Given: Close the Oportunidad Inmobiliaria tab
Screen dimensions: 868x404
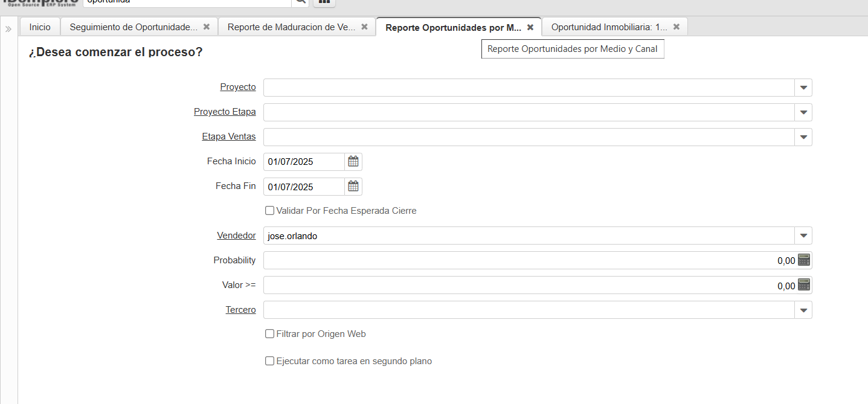Looking at the screenshot, I should click(677, 27).
